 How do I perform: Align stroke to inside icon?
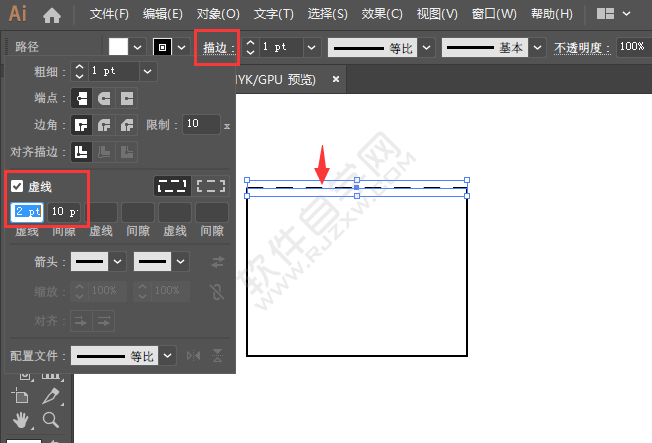104,152
